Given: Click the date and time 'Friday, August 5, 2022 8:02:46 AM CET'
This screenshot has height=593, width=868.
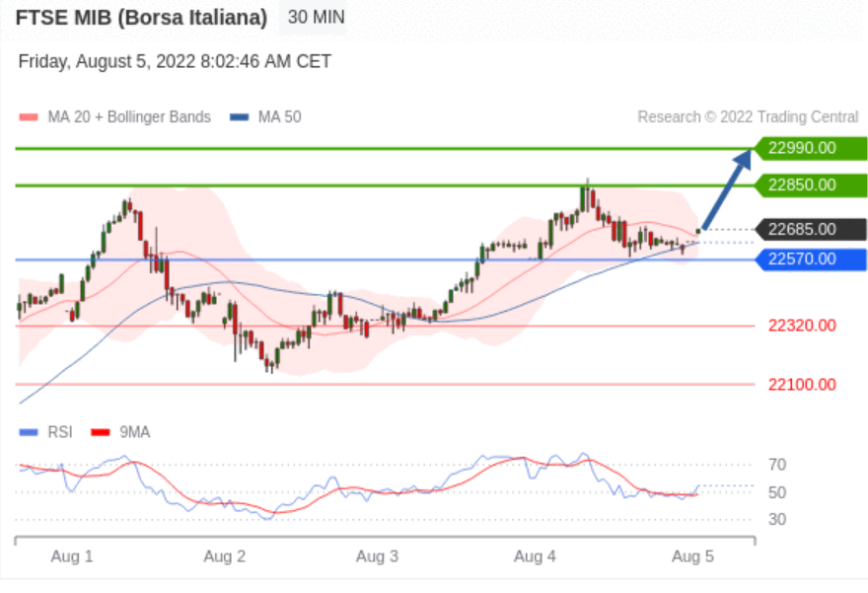Looking at the screenshot, I should (175, 61).
